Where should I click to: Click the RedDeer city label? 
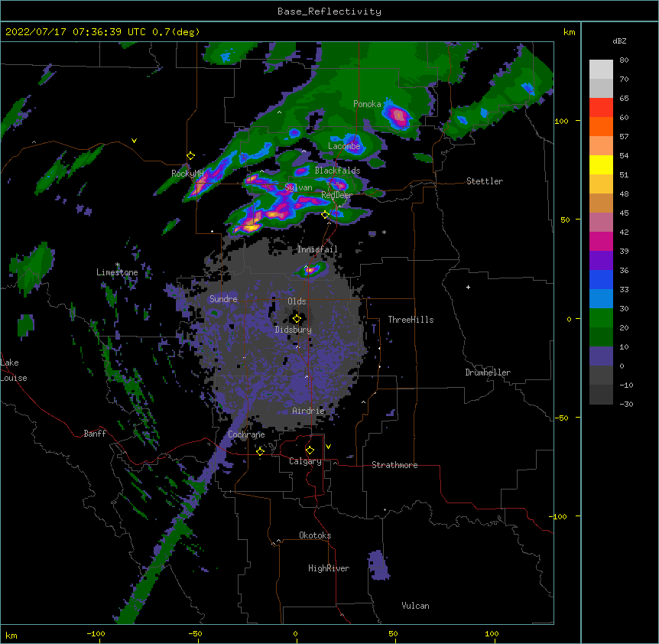click(336, 195)
